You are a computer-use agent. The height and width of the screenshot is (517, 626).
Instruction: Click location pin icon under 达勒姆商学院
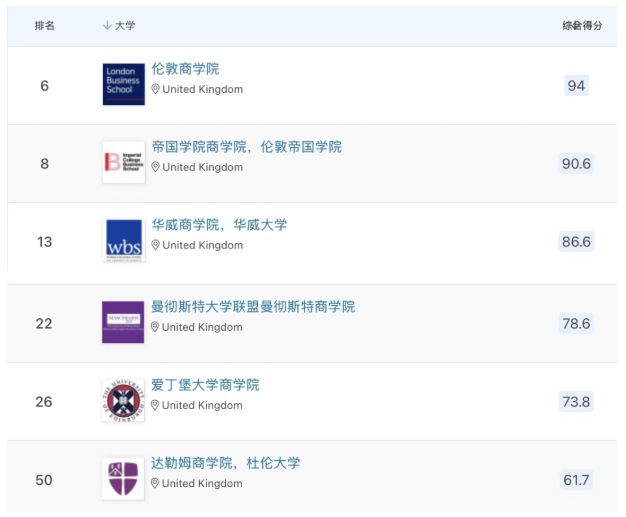(155, 483)
